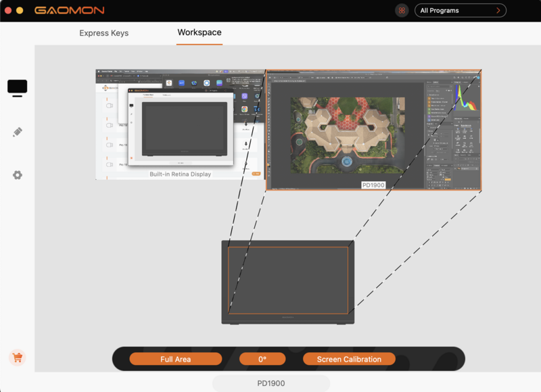Viewport: 541px width, 392px height.
Task: Close the GAOMON window
Action: tap(8, 10)
